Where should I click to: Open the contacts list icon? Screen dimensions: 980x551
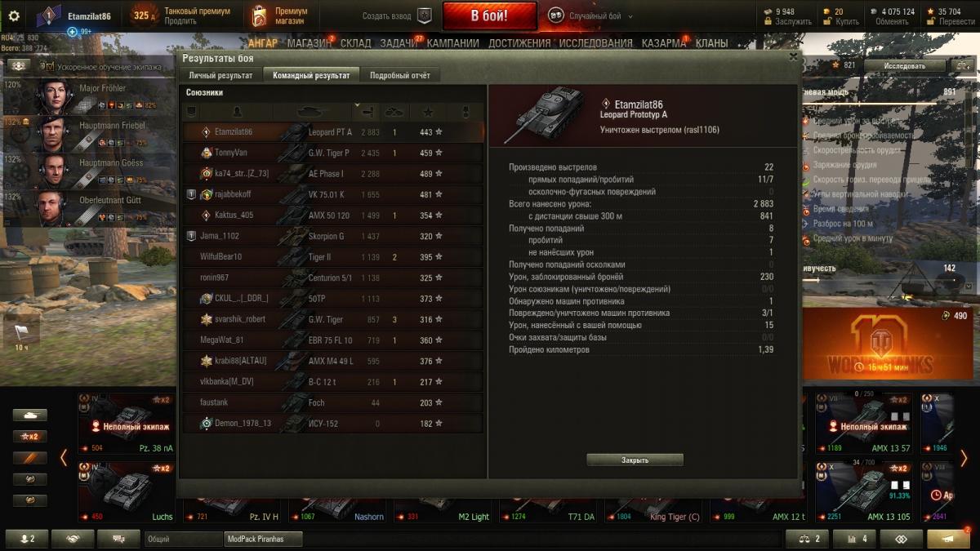tap(27, 539)
